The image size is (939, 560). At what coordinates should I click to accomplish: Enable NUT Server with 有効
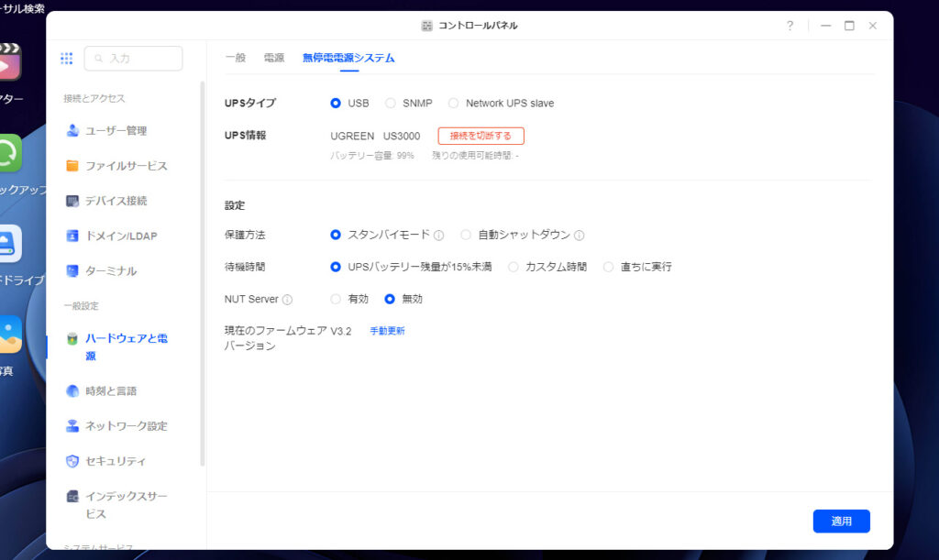pyautogui.click(x=336, y=299)
